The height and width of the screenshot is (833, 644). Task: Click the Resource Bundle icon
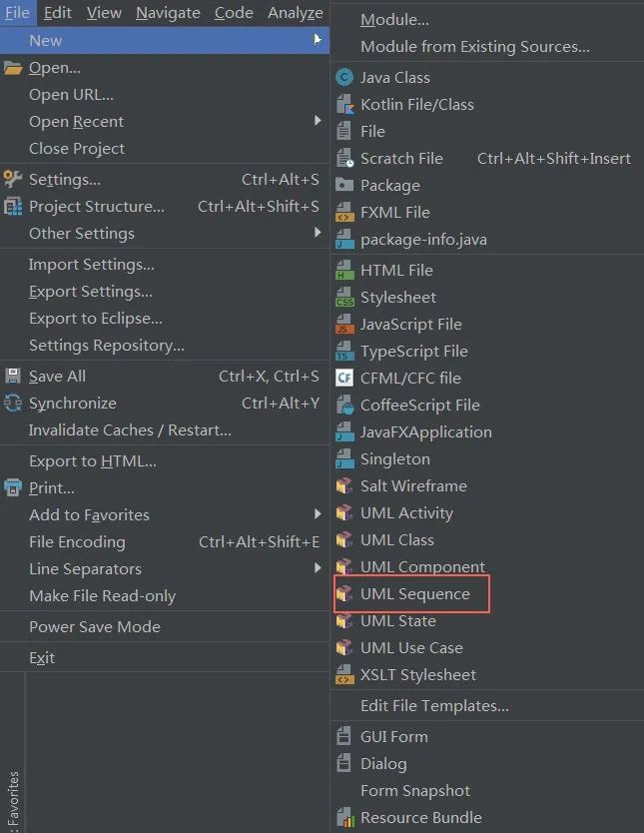(345, 817)
